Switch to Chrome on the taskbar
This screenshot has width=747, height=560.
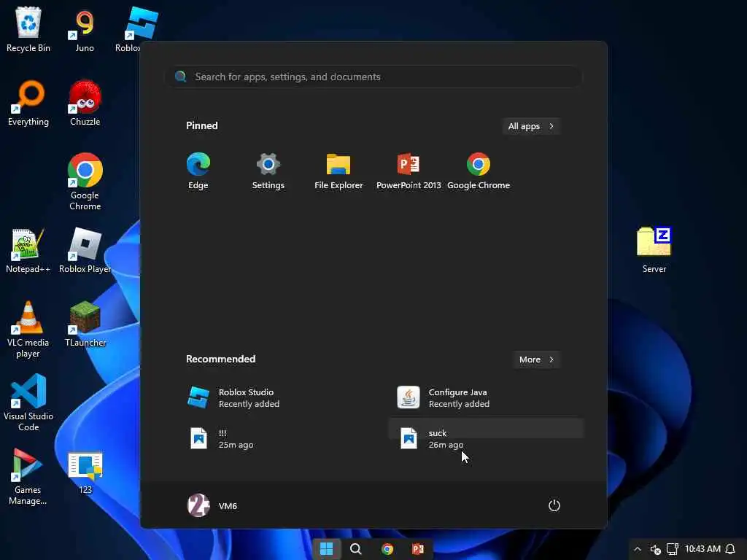click(387, 549)
